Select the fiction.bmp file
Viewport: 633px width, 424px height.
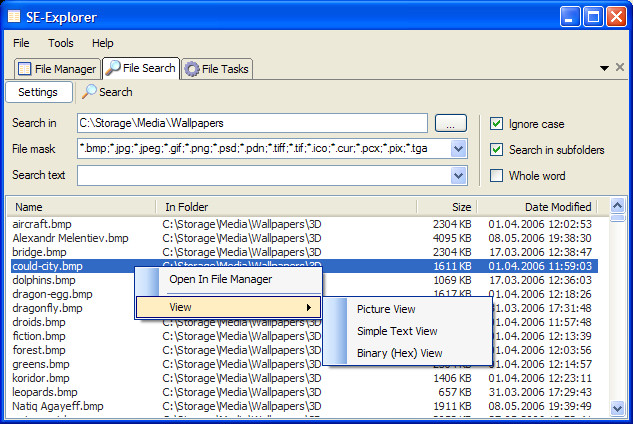click(39, 336)
